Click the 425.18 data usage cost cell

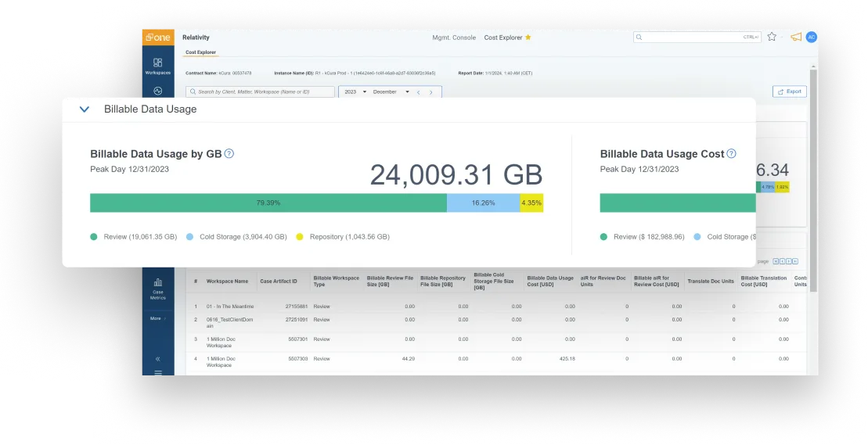pos(567,359)
